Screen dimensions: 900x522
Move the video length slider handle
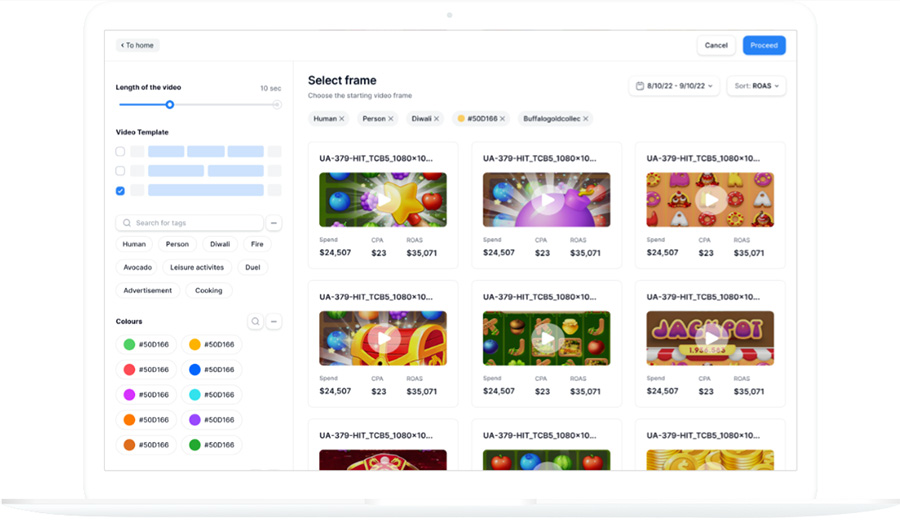pos(169,105)
